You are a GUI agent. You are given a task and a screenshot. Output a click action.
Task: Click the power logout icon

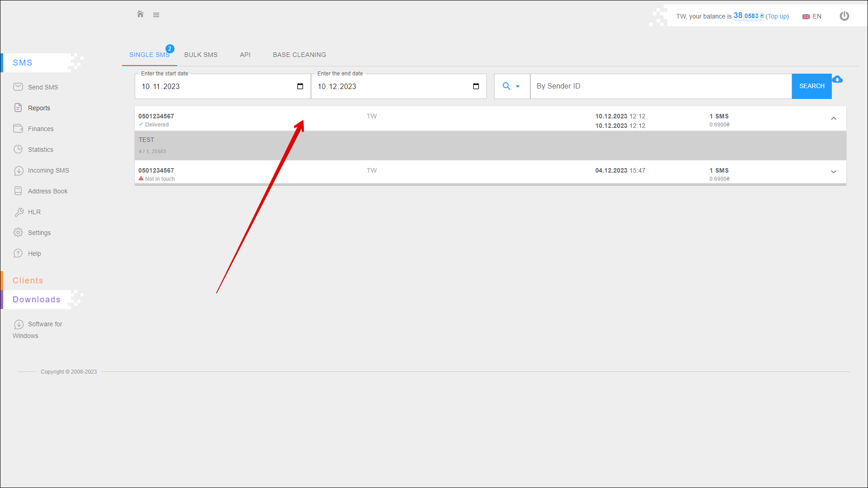[x=844, y=16]
